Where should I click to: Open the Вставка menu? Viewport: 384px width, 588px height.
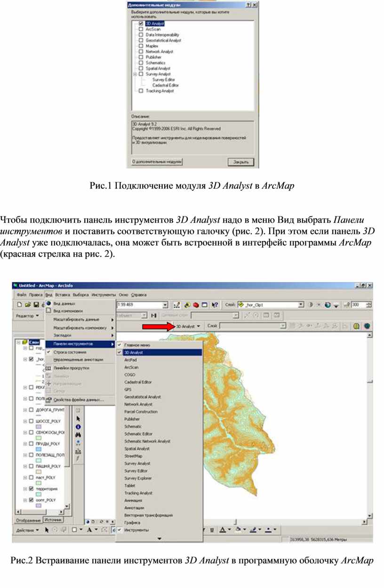pyautogui.click(x=63, y=294)
